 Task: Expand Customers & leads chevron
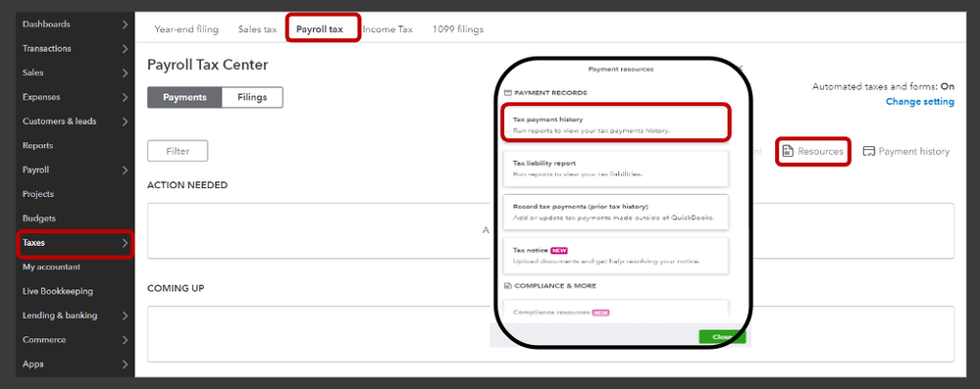pos(125,122)
